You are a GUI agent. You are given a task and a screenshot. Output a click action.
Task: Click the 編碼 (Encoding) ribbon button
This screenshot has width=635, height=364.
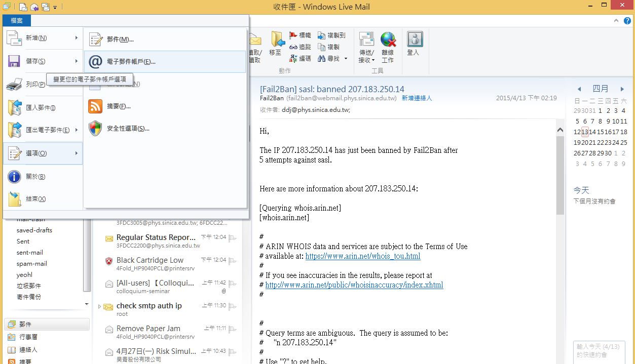[x=301, y=59]
